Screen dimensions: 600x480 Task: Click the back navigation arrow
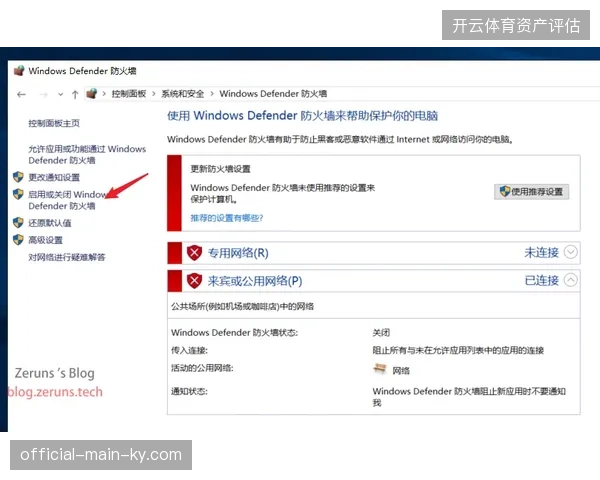tap(21, 94)
